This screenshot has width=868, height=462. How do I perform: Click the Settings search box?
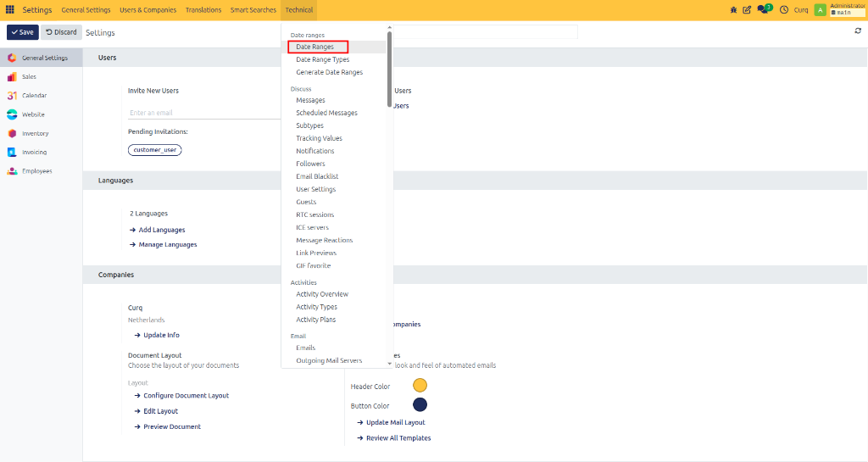pos(486,32)
